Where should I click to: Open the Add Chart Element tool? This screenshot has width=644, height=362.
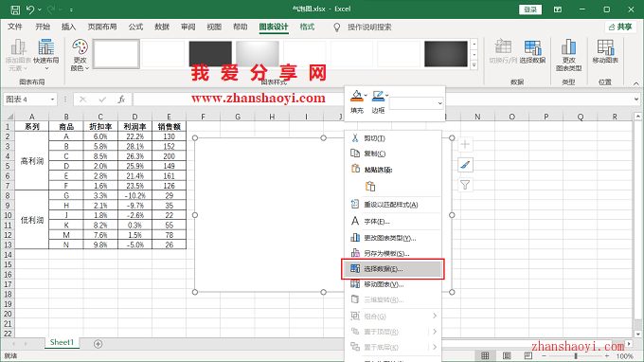point(18,55)
